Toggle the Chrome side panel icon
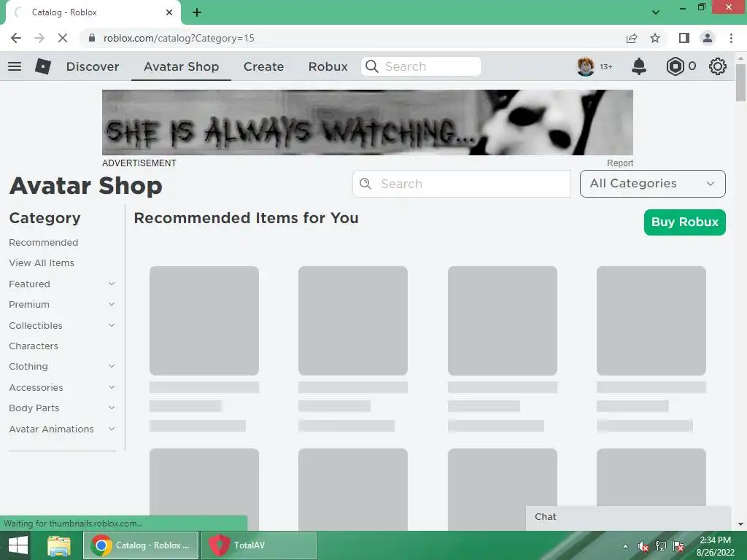Screen dimensions: 747x560 coord(684,38)
